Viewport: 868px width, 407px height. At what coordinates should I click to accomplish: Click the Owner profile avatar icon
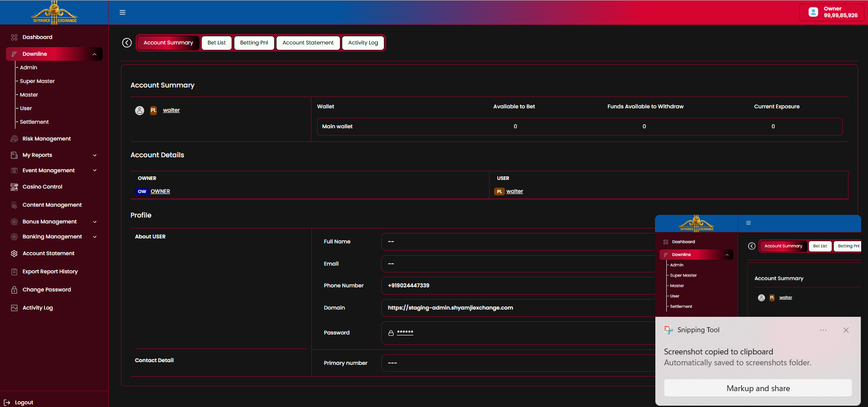(x=813, y=12)
